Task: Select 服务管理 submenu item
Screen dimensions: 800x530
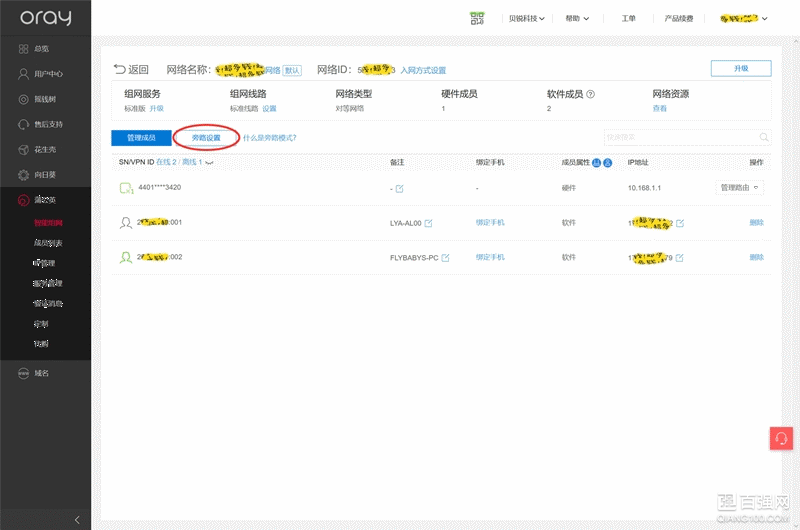Action: coord(48,283)
